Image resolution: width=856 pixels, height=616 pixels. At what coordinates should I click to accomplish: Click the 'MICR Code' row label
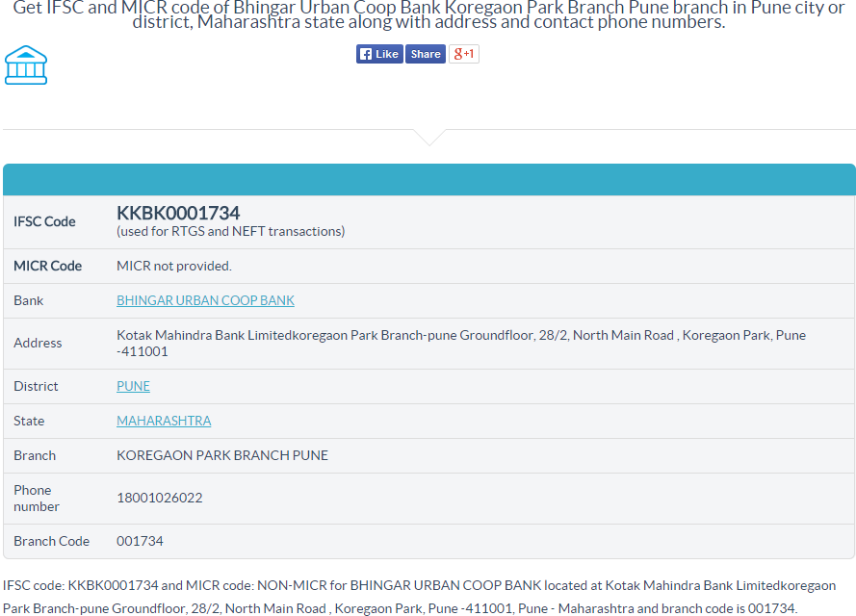47,266
